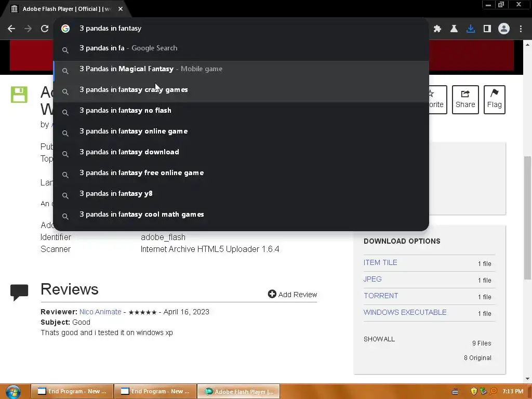Click the Add Review link
Image resolution: width=532 pixels, height=399 pixels.
pyautogui.click(x=292, y=294)
